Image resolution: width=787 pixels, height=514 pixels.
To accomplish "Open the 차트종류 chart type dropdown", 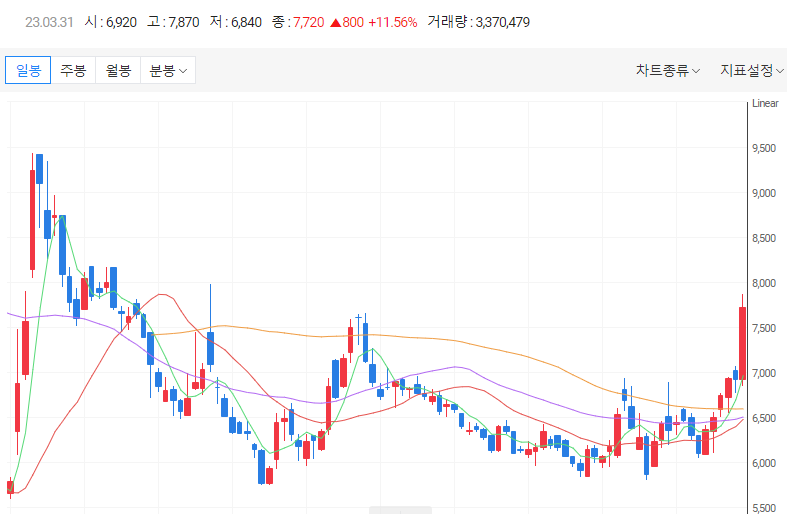I will pos(668,70).
